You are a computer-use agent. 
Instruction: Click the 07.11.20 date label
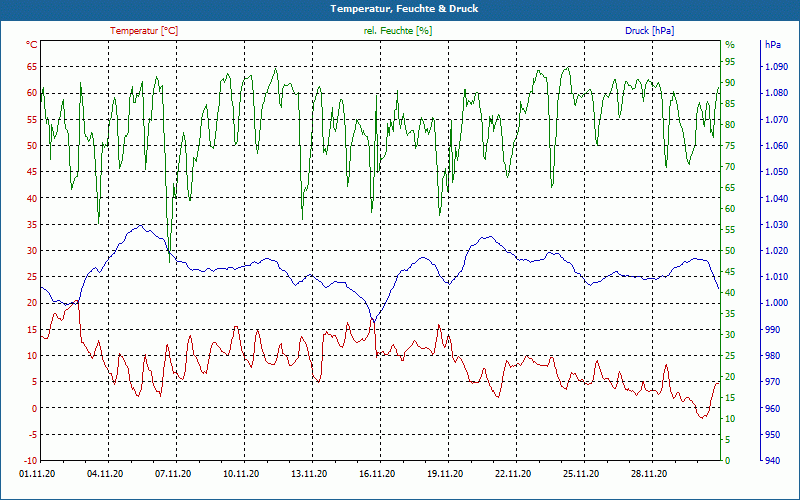tap(173, 474)
